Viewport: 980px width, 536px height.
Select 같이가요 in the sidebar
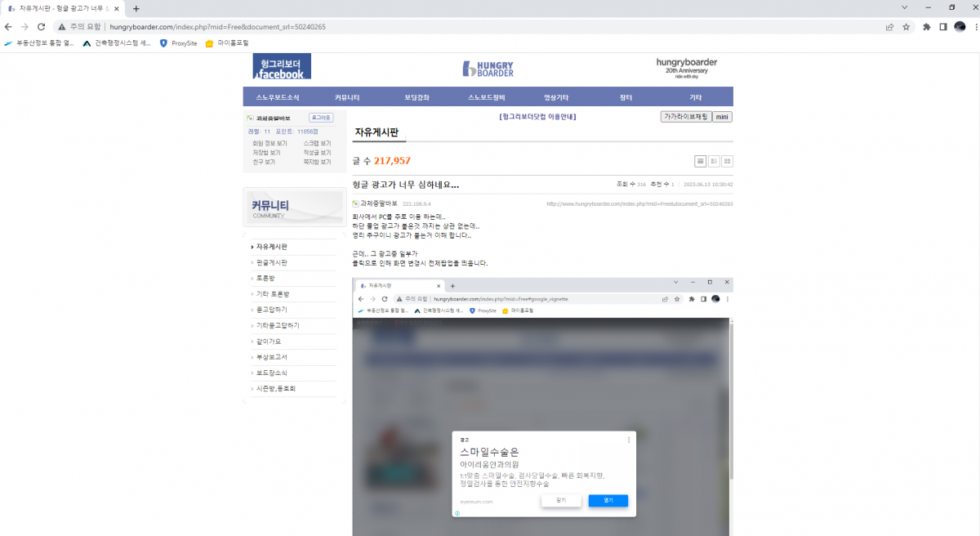[269, 341]
